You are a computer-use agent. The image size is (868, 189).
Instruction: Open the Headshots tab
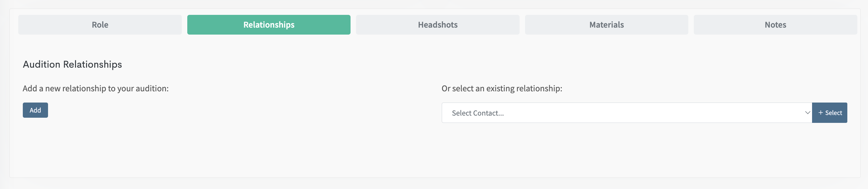click(x=437, y=25)
